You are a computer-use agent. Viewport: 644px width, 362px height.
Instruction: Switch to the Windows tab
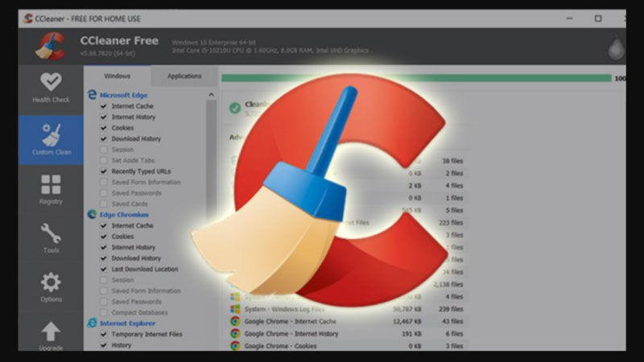117,76
